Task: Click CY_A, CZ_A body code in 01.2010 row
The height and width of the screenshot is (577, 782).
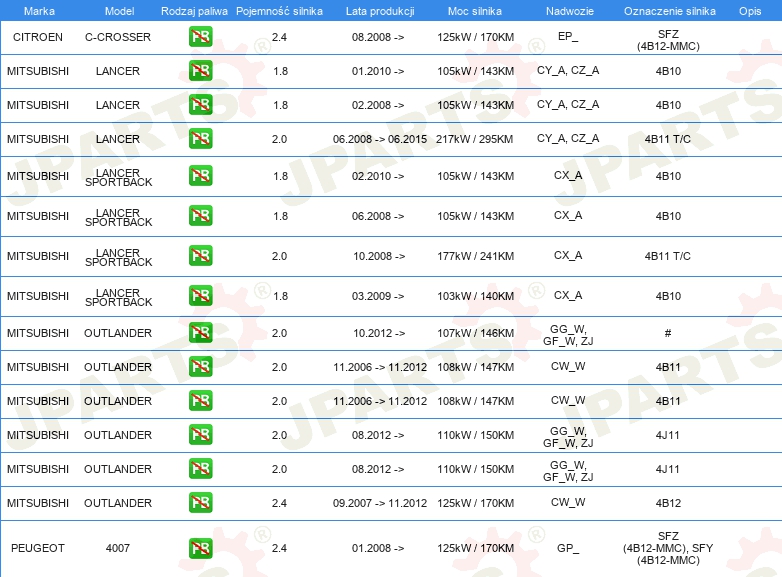Action: tap(568, 70)
